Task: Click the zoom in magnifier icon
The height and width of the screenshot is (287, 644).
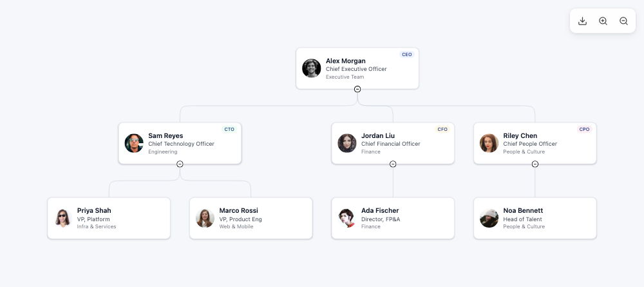Action: pyautogui.click(x=603, y=21)
